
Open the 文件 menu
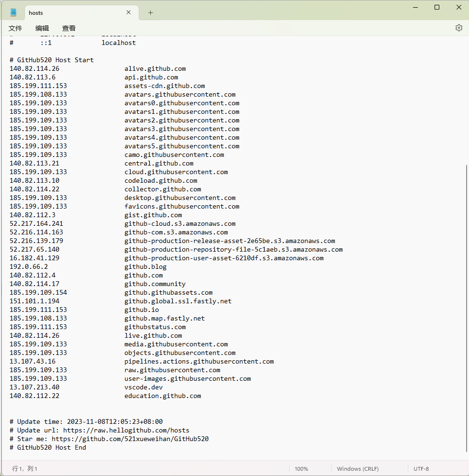[15, 28]
